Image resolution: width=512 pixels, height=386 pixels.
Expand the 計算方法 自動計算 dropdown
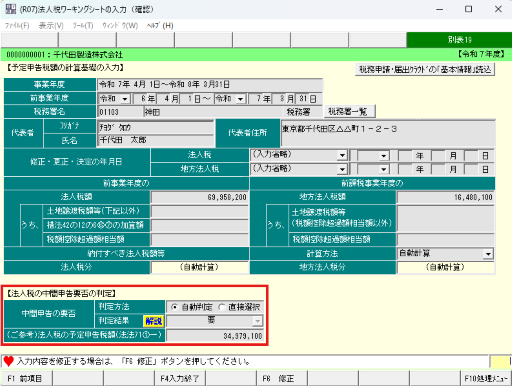pos(488,254)
